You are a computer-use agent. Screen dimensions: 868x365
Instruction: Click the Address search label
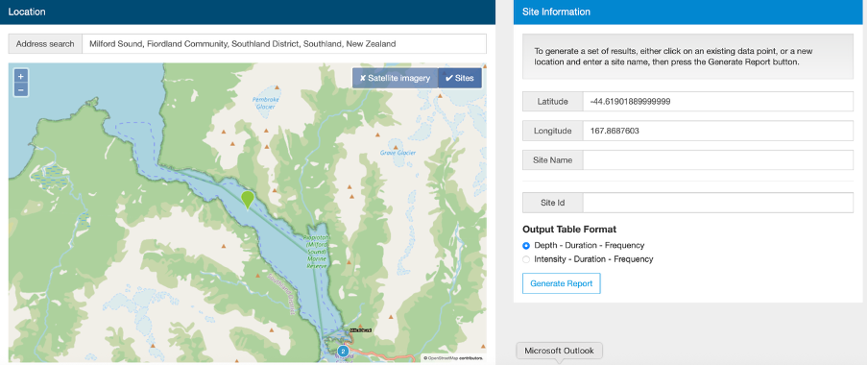pos(45,44)
